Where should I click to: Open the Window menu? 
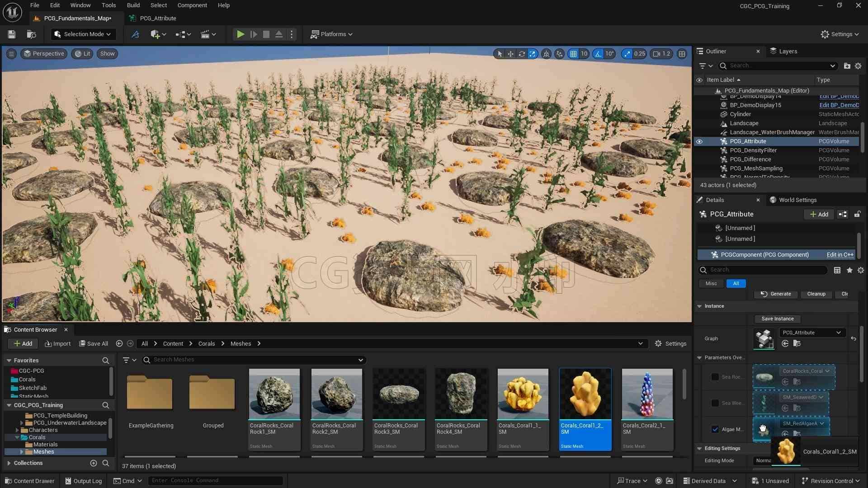(x=80, y=5)
